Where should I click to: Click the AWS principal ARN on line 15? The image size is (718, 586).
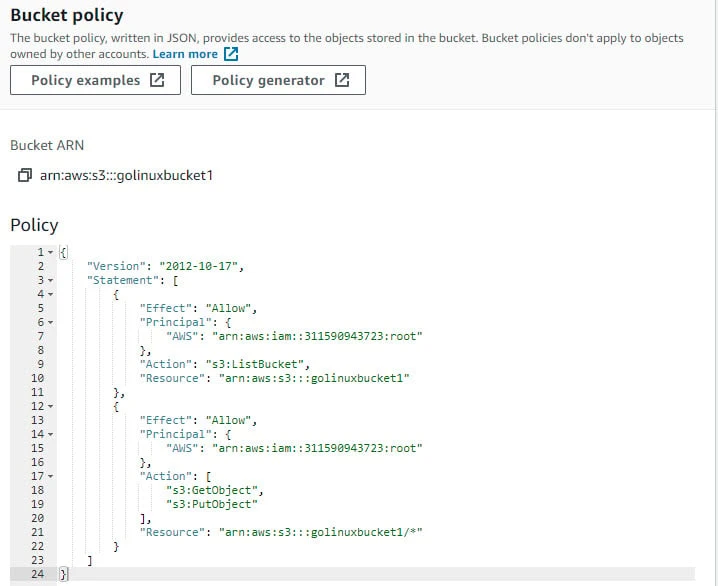(317, 448)
